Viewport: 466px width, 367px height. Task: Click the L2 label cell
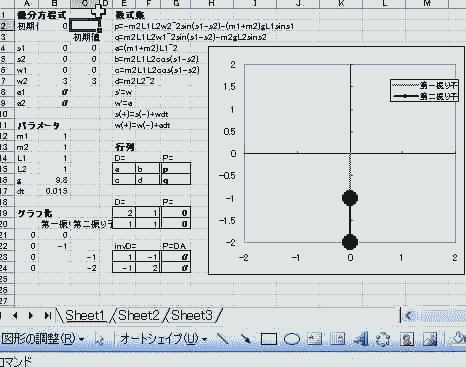(27, 169)
